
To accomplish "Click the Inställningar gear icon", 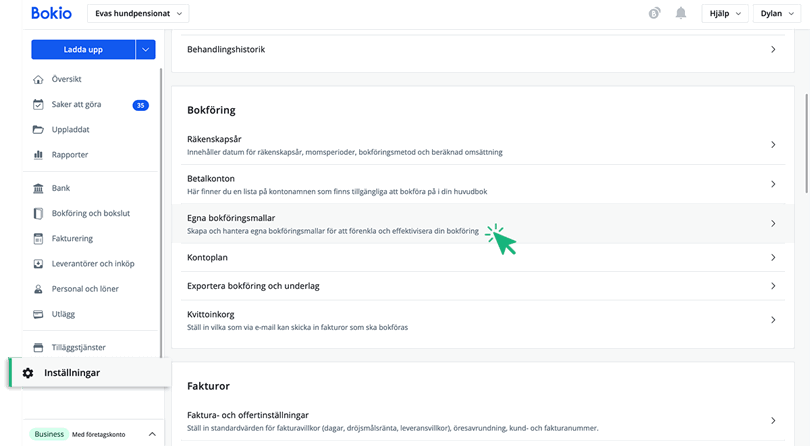I will point(28,373).
